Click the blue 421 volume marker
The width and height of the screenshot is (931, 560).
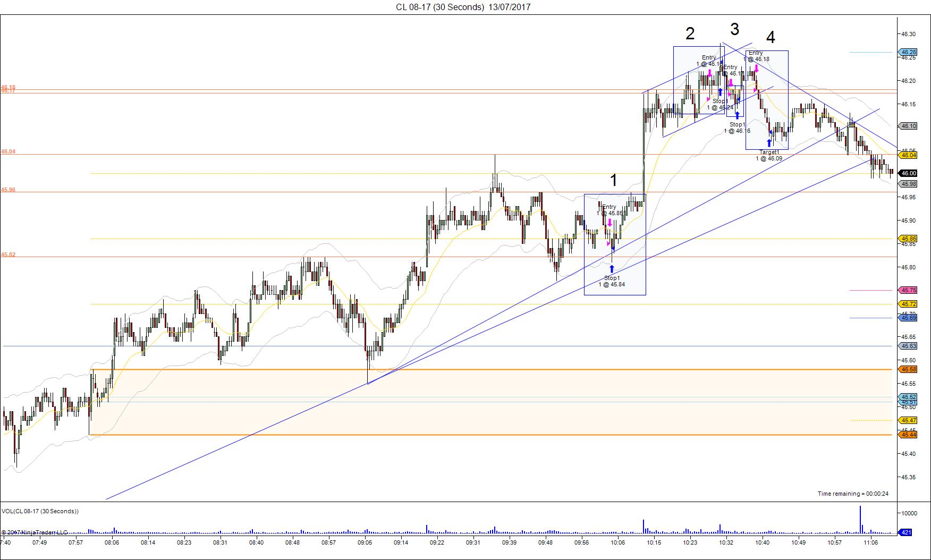[x=906, y=532]
